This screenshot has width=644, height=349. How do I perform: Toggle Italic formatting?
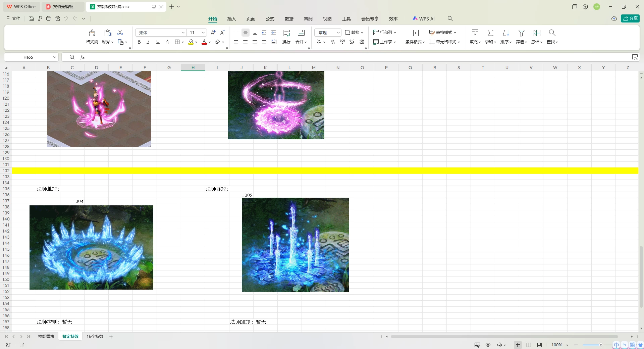coord(148,42)
